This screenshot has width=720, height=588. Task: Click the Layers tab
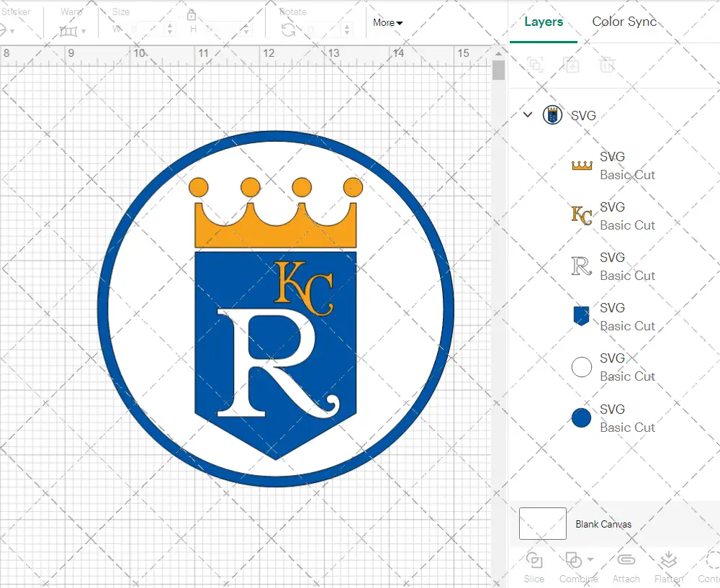pyautogui.click(x=544, y=22)
